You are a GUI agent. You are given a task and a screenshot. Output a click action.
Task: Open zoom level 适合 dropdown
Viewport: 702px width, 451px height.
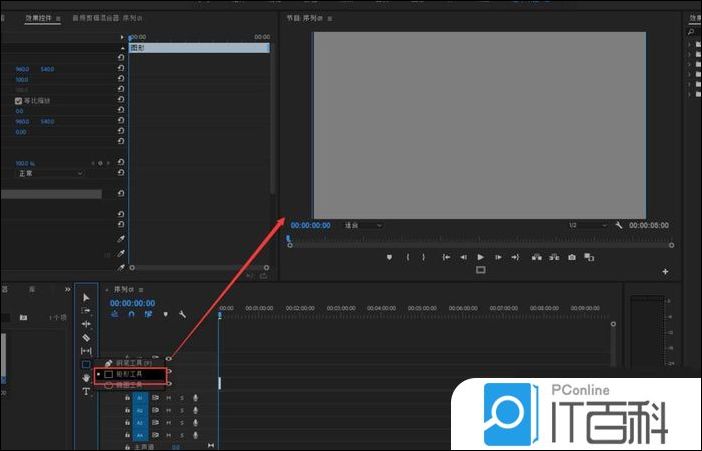click(x=362, y=226)
